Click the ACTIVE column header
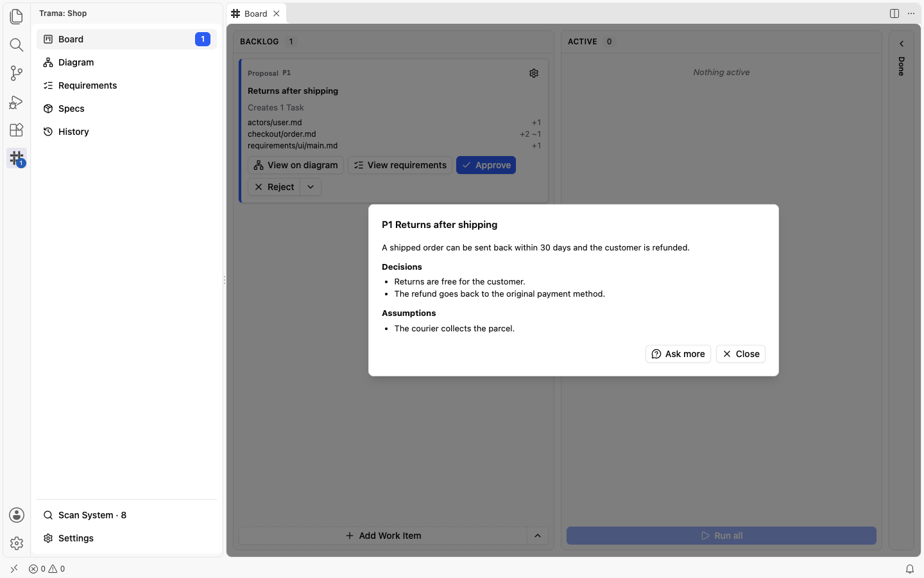Image resolution: width=924 pixels, height=578 pixels. (583, 42)
